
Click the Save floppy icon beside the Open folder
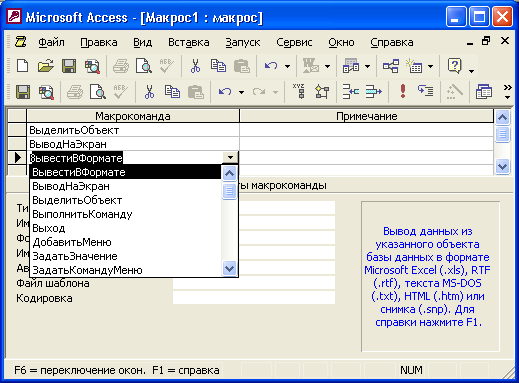click(69, 66)
